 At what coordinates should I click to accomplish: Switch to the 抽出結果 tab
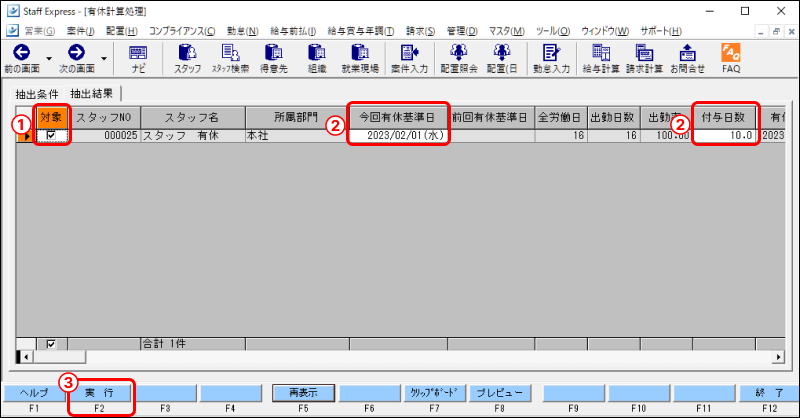pos(92,93)
